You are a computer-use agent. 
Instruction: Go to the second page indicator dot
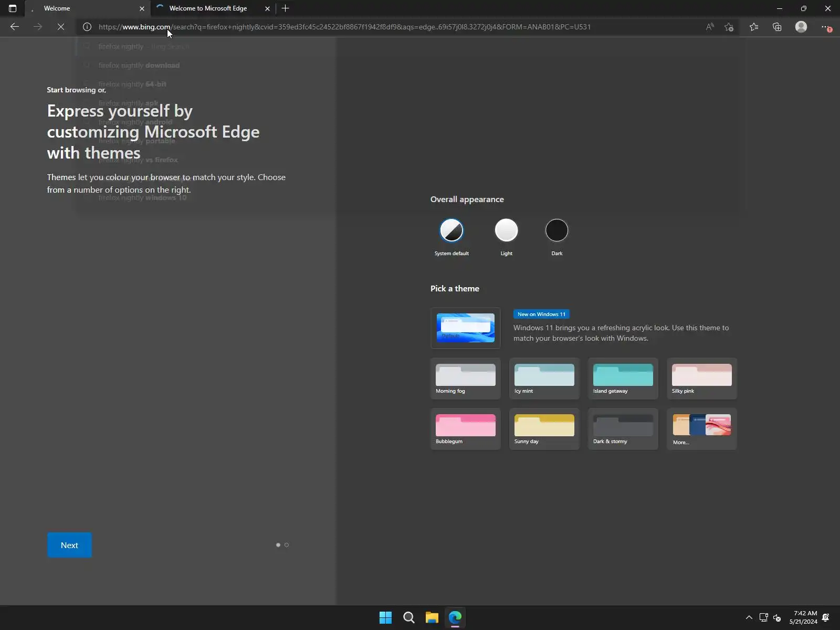(287, 545)
